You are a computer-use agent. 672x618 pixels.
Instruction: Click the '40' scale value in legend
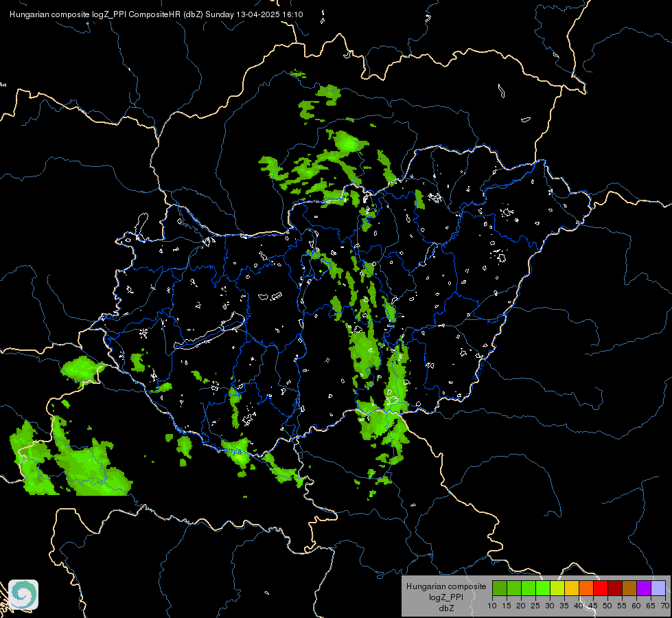pyautogui.click(x=579, y=606)
